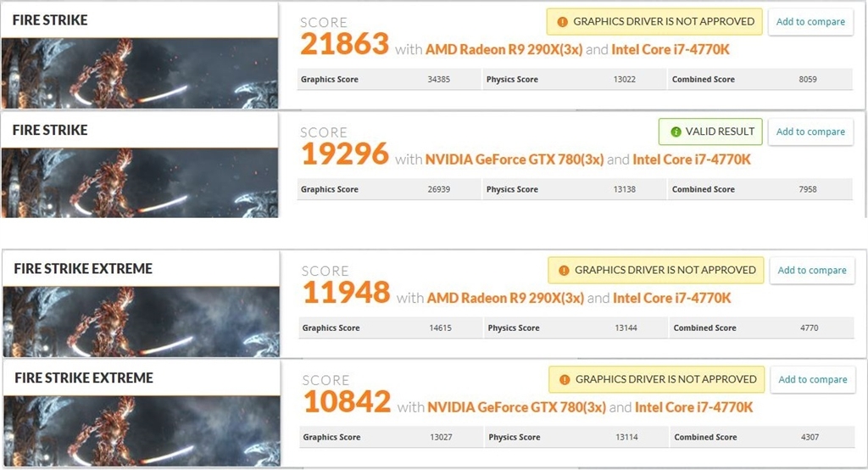Add the 10842 Fire Strike Extreme result to compare
The image size is (868, 470).
pos(813,379)
